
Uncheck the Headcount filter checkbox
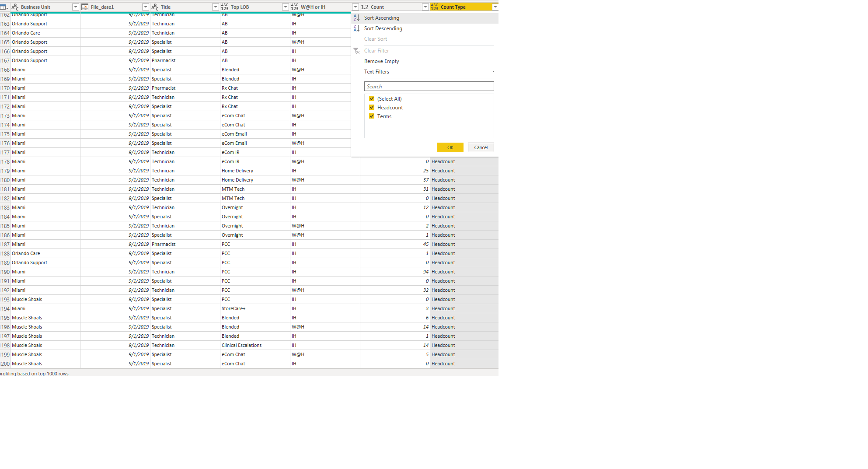click(372, 108)
